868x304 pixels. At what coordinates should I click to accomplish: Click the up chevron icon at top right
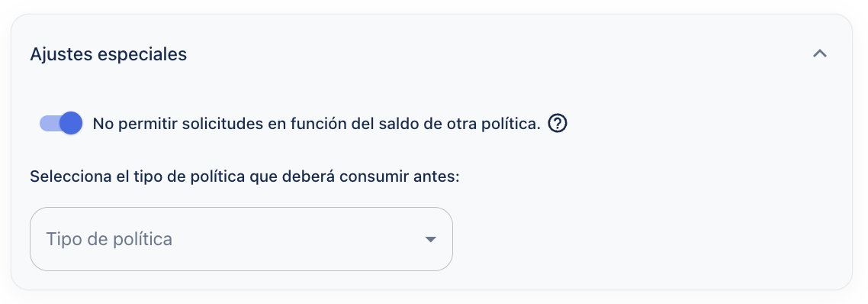[819, 53]
